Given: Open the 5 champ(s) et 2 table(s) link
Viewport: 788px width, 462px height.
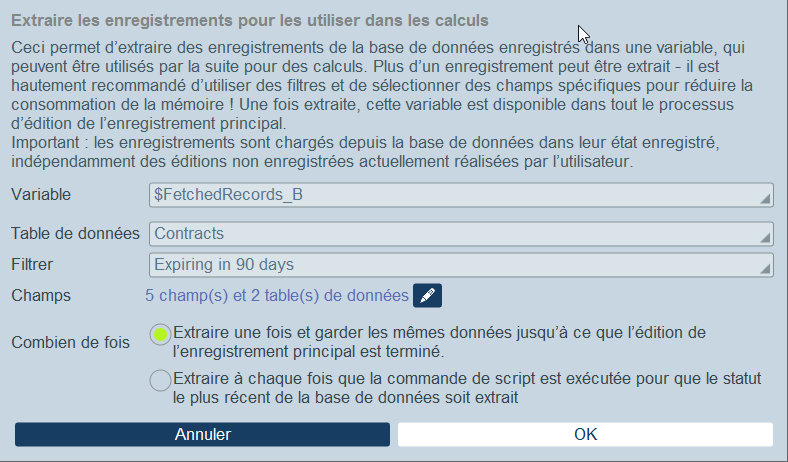Looking at the screenshot, I should (x=277, y=296).
